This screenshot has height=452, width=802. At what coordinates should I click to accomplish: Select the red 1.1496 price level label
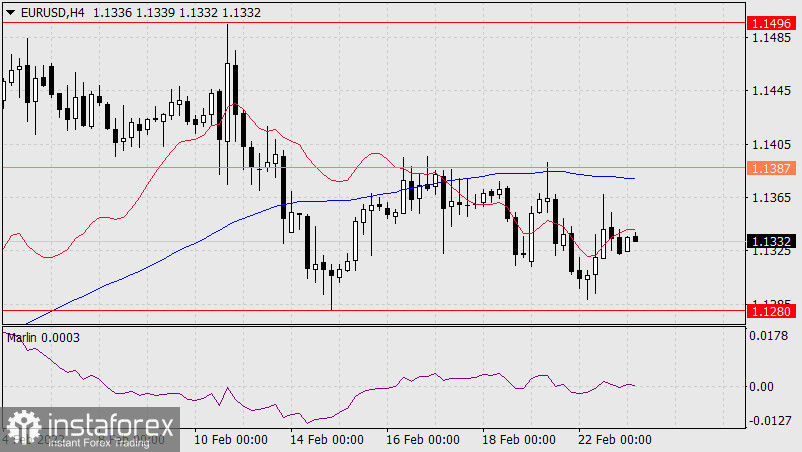772,23
